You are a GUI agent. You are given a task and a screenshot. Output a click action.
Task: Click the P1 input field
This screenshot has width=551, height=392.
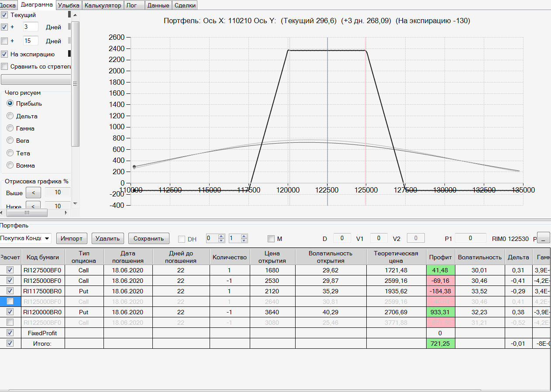pos(471,238)
